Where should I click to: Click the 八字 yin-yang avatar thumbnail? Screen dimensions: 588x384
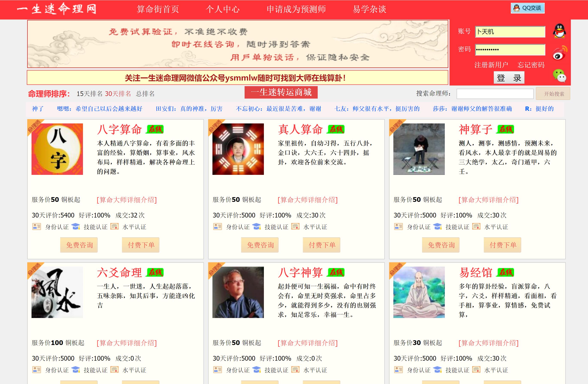(x=57, y=149)
